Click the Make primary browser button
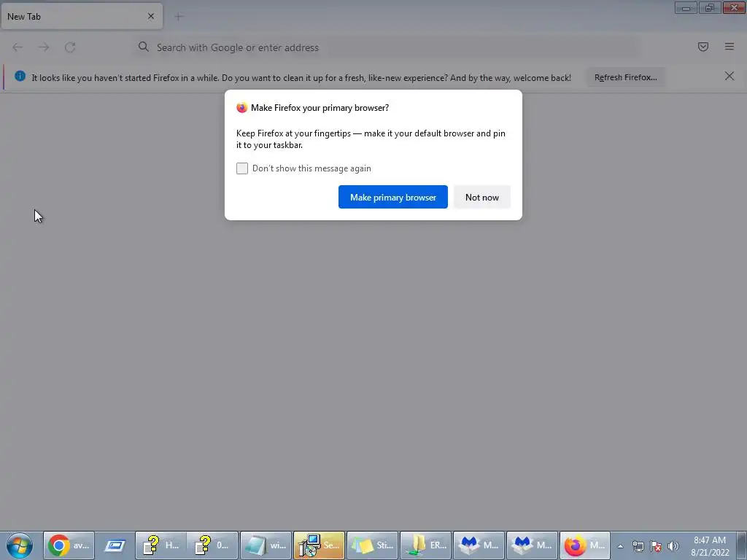The width and height of the screenshot is (747, 560). pos(393,197)
